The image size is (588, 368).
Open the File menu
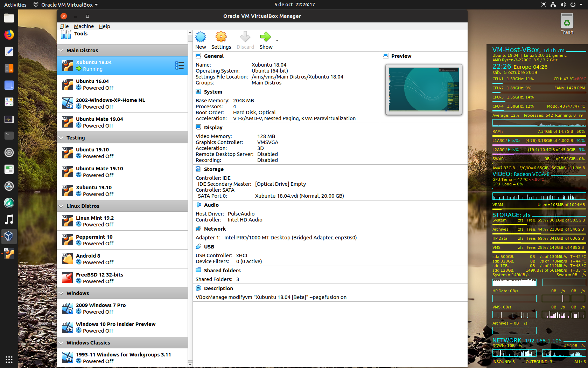64,26
